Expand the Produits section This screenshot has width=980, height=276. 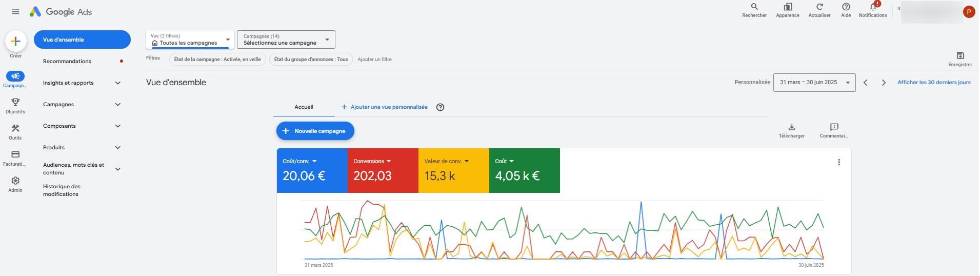pyautogui.click(x=118, y=148)
